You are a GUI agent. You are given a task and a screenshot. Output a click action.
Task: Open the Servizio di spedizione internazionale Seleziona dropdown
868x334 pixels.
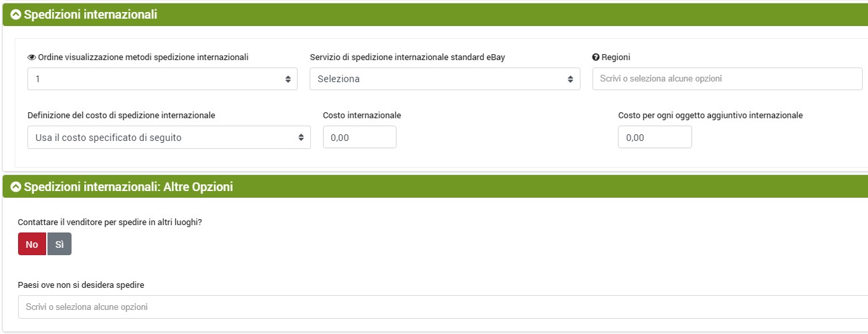pyautogui.click(x=445, y=79)
